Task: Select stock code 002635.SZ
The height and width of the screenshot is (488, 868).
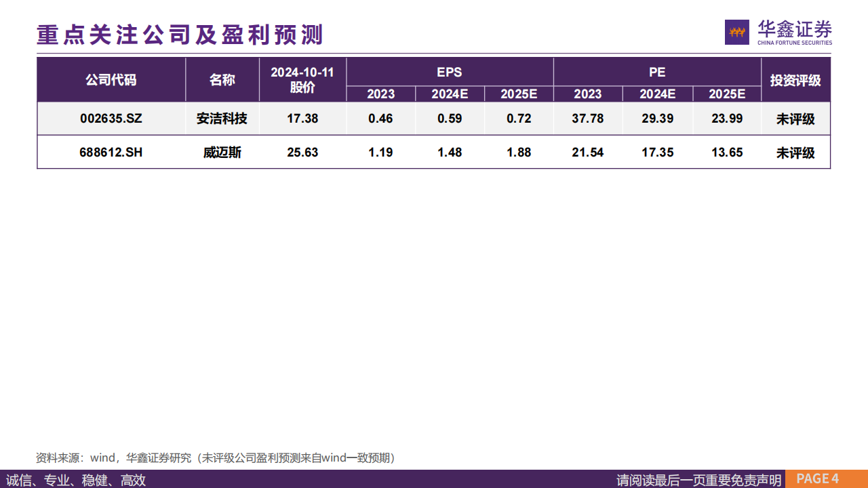Action: click(x=111, y=119)
